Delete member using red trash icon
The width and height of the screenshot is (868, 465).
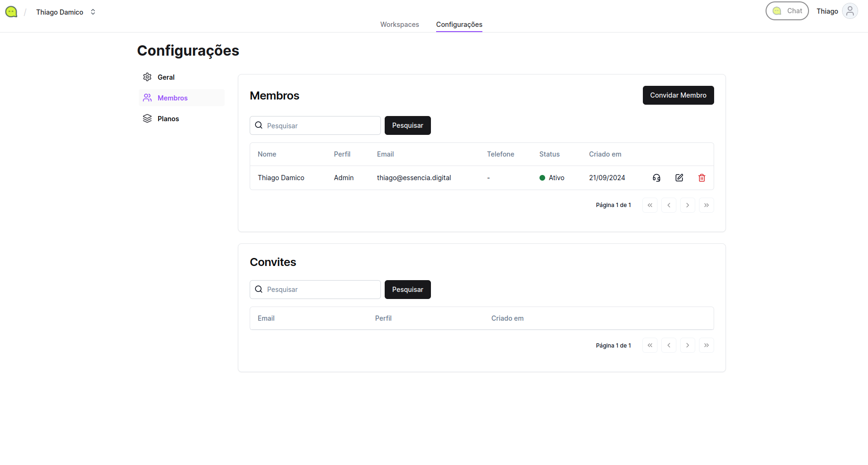(x=701, y=178)
